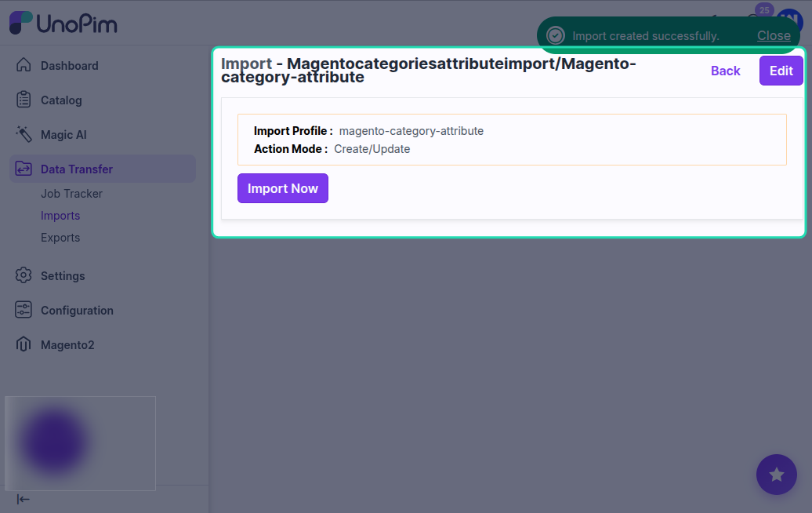Image resolution: width=812 pixels, height=513 pixels.
Task: Open the Catalog clipboard icon
Action: pos(24,100)
